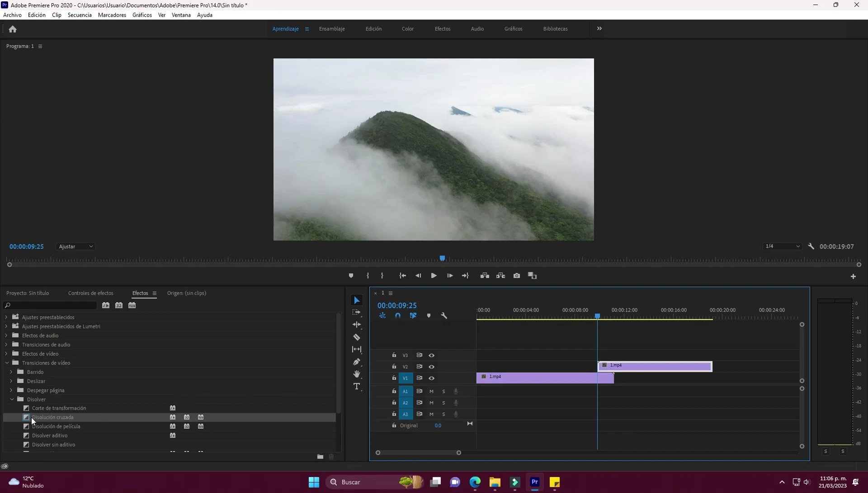Image resolution: width=868 pixels, height=493 pixels.
Task: Go to In point
Action: click(403, 276)
